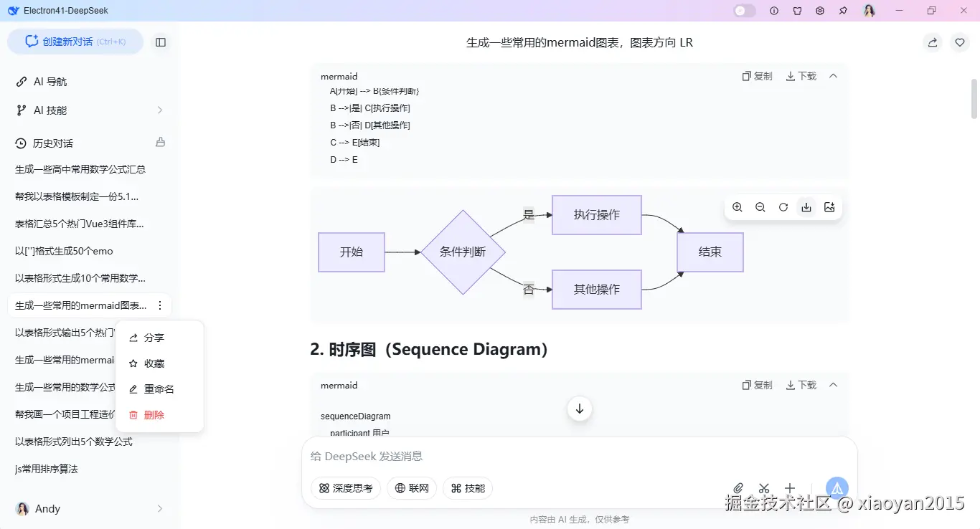Open the settings gear in title bar

tap(820, 10)
